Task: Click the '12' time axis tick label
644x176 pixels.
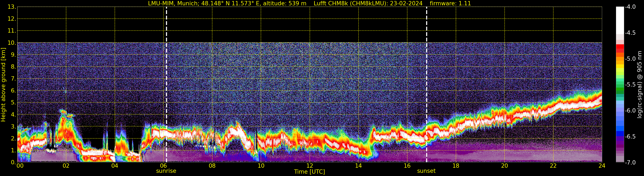Action: 310,166
